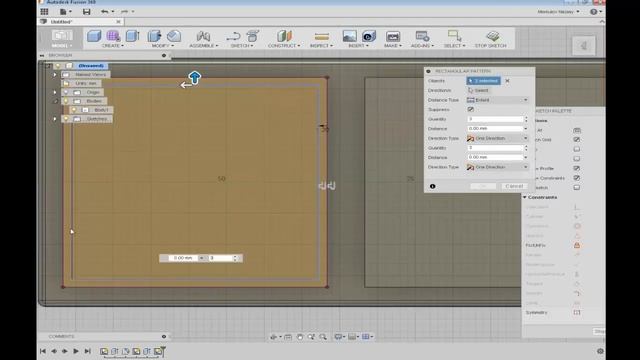Click the Undo arrow
Image resolution: width=640 pixels, height=360 pixels.
click(105, 12)
